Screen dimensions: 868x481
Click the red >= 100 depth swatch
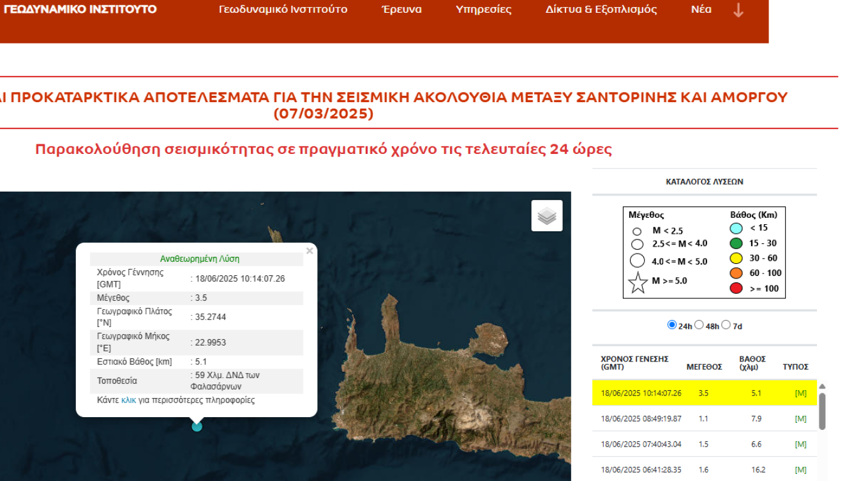tap(737, 289)
